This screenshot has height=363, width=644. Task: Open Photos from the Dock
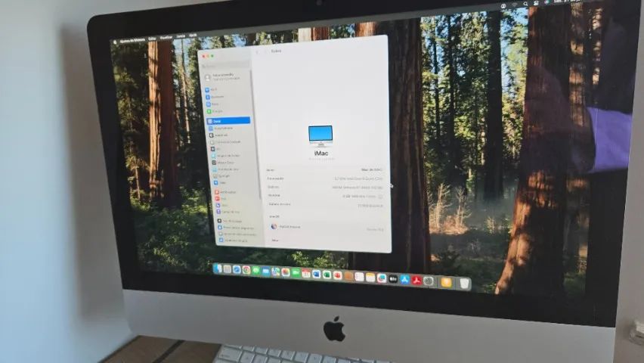tap(286, 272)
